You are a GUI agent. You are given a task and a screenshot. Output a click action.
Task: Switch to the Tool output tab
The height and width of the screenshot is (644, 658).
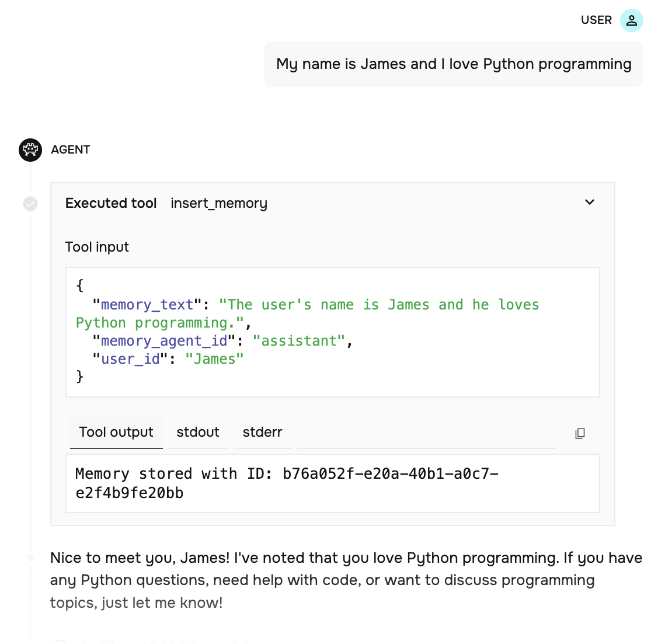point(116,432)
